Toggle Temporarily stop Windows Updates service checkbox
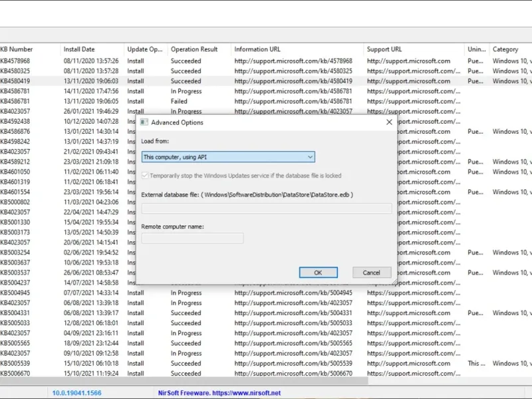Viewport: 532px width, 399px height. pos(145,176)
